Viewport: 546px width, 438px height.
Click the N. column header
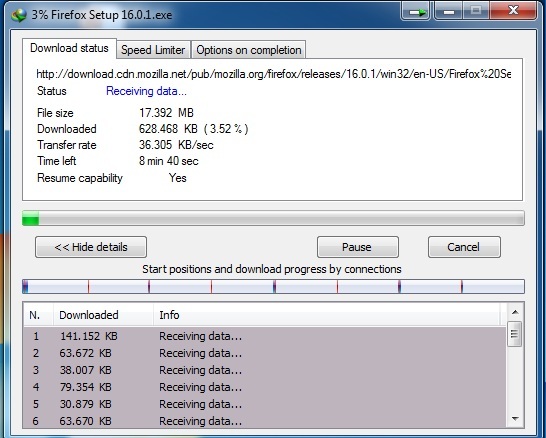39,315
